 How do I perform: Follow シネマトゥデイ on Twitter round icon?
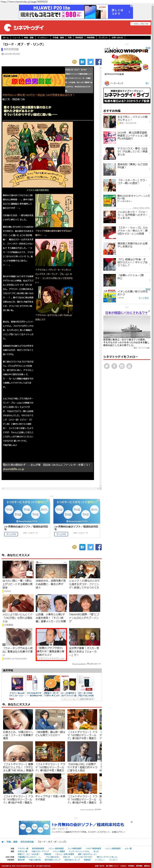pos(107,366)
